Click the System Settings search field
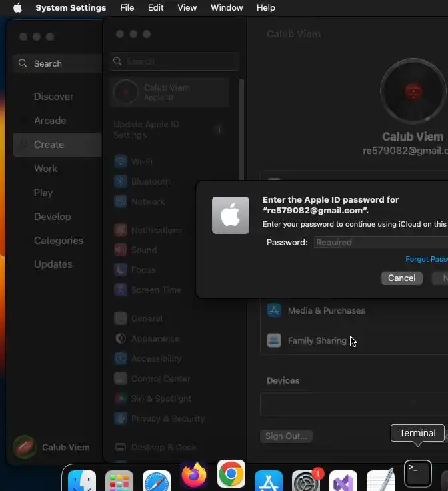This screenshot has width=448, height=491. coord(175,61)
